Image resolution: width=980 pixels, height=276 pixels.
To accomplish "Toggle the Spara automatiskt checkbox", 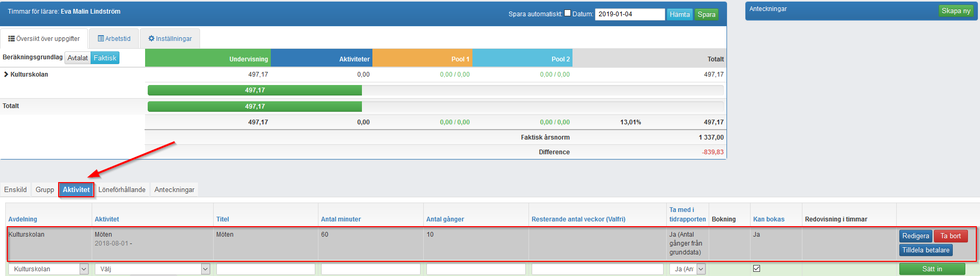I will tap(567, 13).
